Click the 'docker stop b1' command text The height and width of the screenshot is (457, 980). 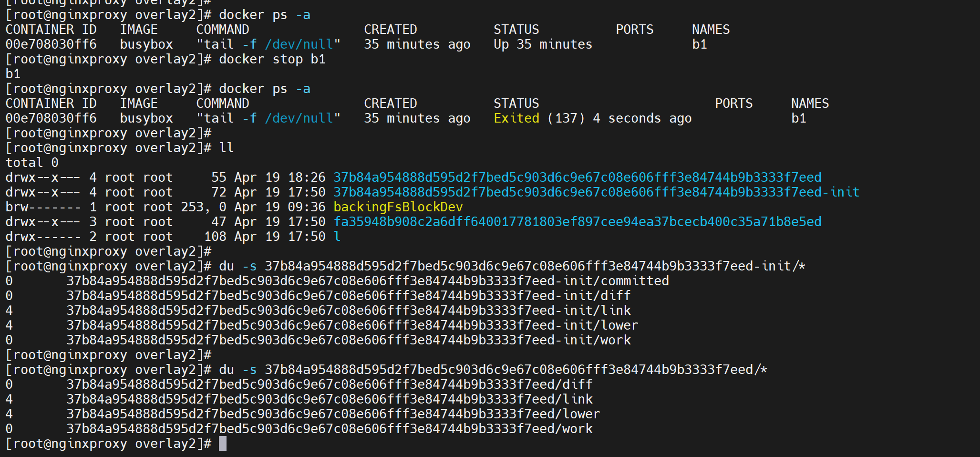pyautogui.click(x=272, y=59)
